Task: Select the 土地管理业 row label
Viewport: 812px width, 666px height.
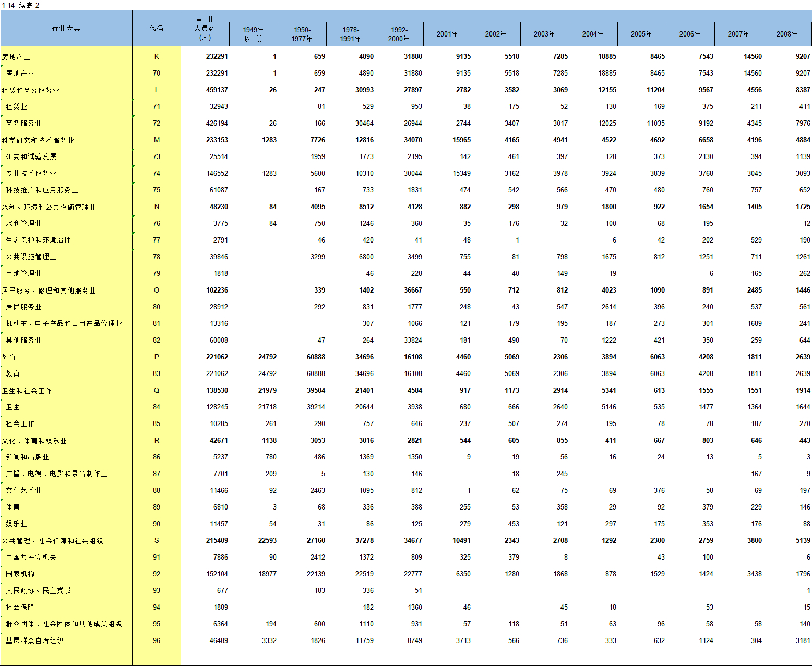Action: click(24, 274)
